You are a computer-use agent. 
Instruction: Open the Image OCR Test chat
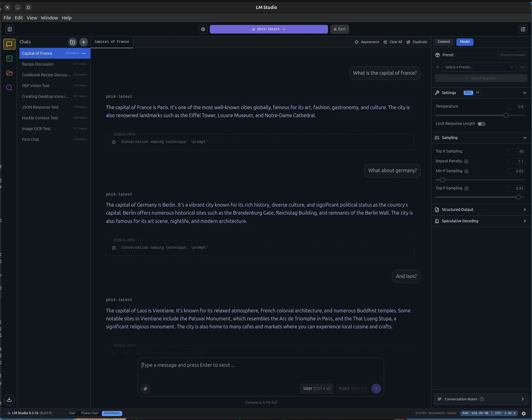point(55,129)
